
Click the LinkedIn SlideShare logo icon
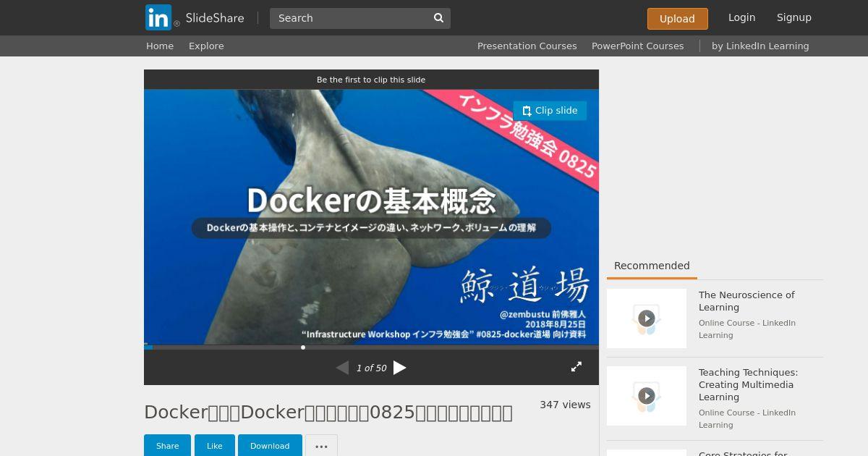coord(158,17)
